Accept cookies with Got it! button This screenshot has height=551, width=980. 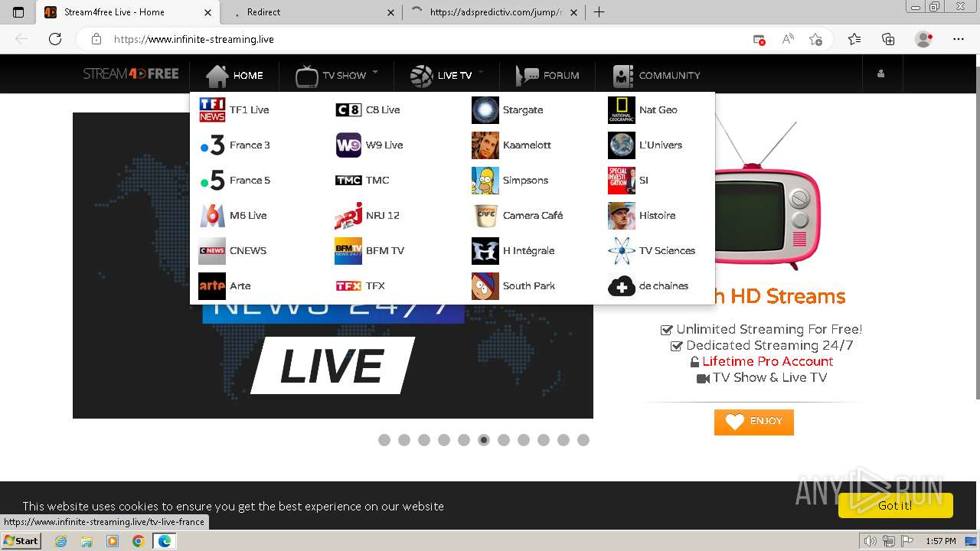[x=895, y=506]
